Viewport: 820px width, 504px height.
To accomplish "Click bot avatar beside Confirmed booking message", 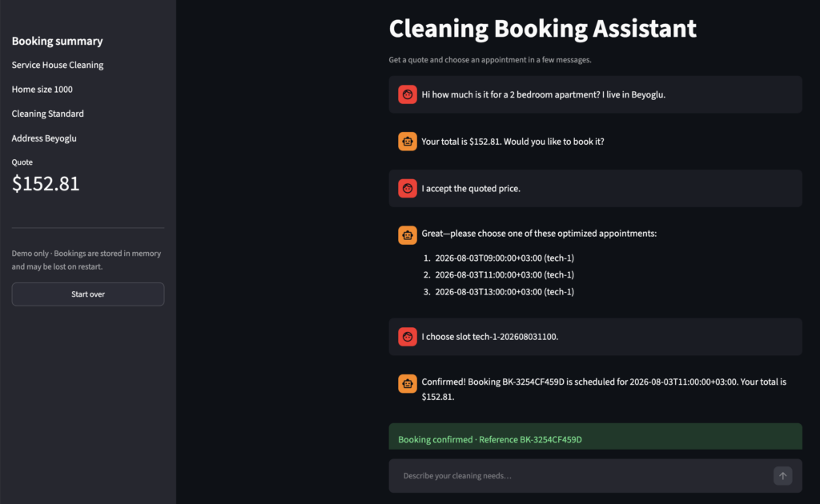I will tap(408, 383).
